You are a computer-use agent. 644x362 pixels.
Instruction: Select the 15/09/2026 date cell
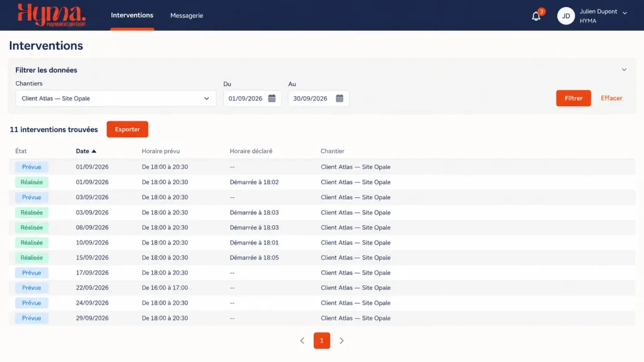click(x=92, y=258)
